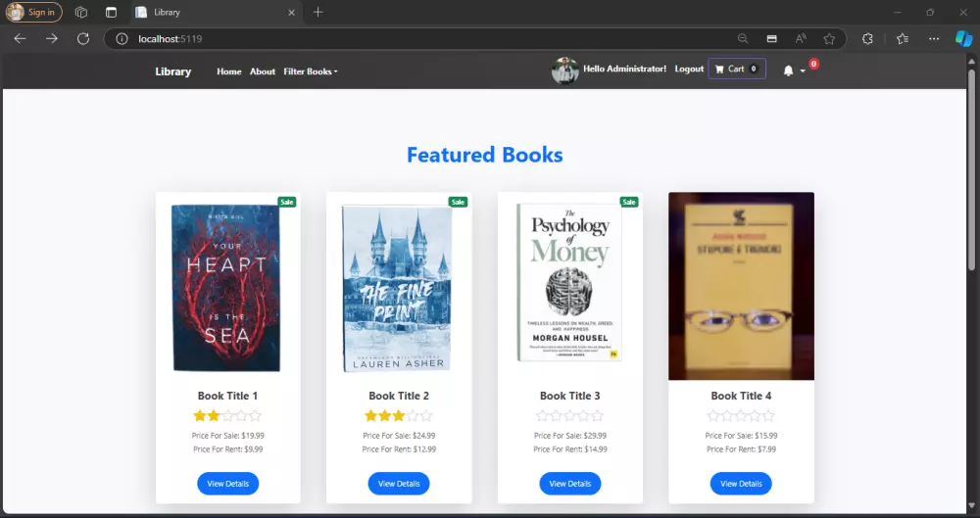The width and height of the screenshot is (980, 518).
Task: Click the page vertical scrollbar thumb
Action: tap(971, 168)
